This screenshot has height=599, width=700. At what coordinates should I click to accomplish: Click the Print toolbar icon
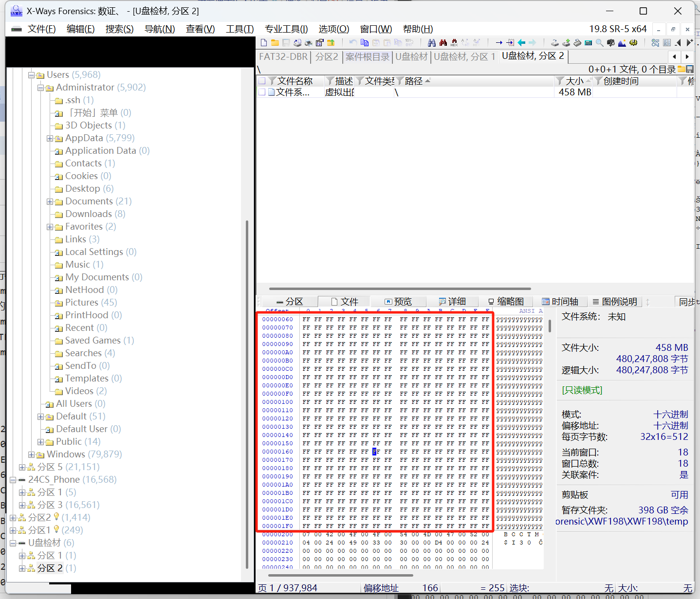[x=308, y=43]
